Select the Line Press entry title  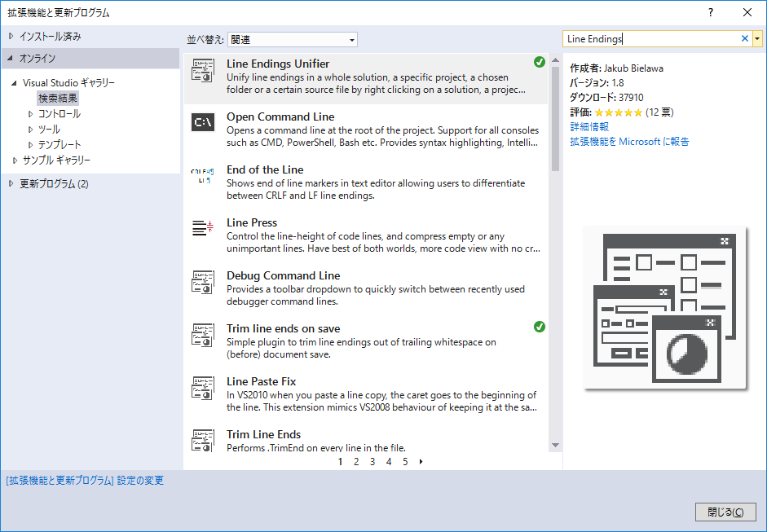click(251, 222)
